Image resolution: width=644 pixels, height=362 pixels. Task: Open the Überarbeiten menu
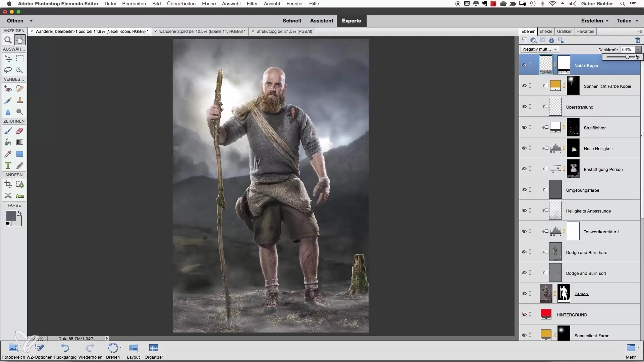pyautogui.click(x=181, y=4)
